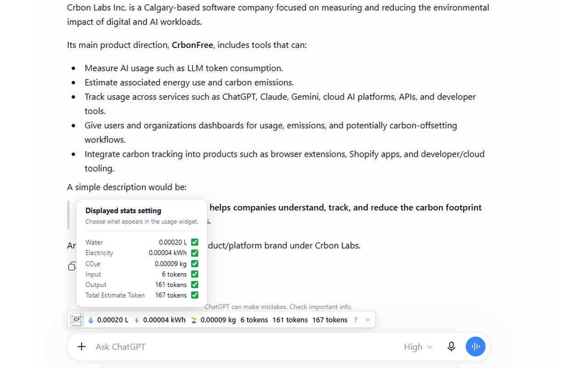Image resolution: width=588 pixels, height=368 pixels.
Task: Click the Ask ChatGPT input field
Action: coord(243,347)
